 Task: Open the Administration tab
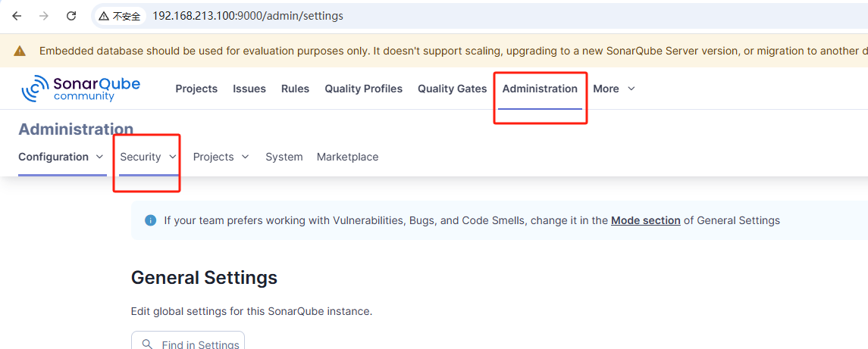point(540,89)
